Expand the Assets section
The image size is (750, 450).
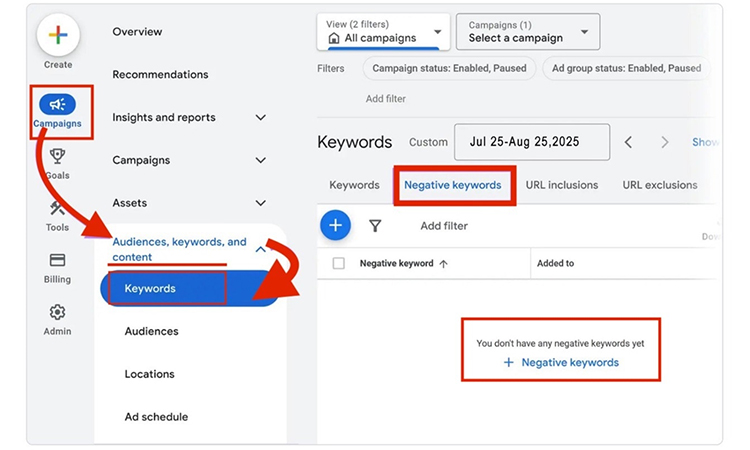(261, 203)
